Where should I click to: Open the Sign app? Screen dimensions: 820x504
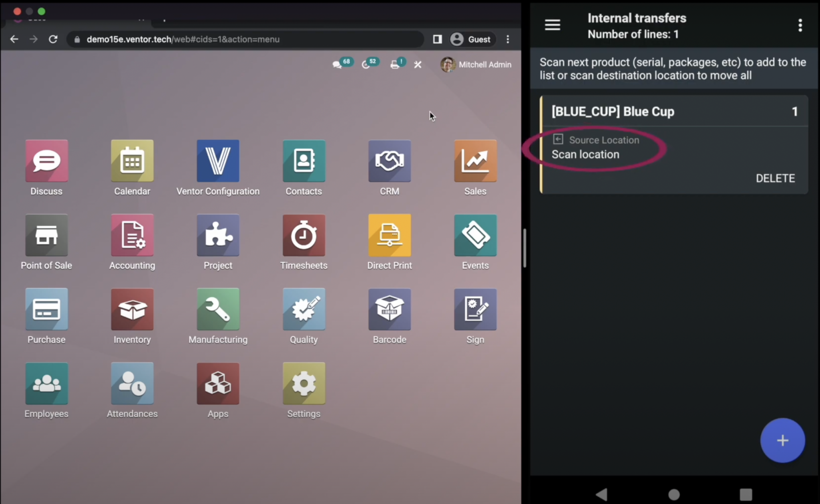click(475, 309)
